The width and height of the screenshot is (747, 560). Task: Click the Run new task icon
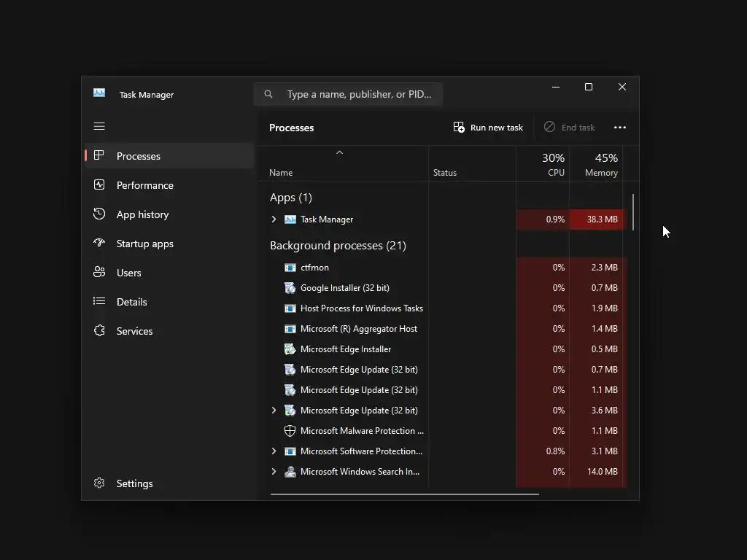point(459,127)
